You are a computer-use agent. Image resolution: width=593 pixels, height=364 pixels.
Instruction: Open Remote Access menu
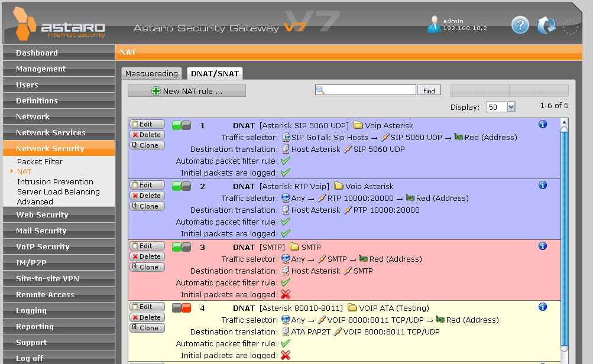click(59, 294)
